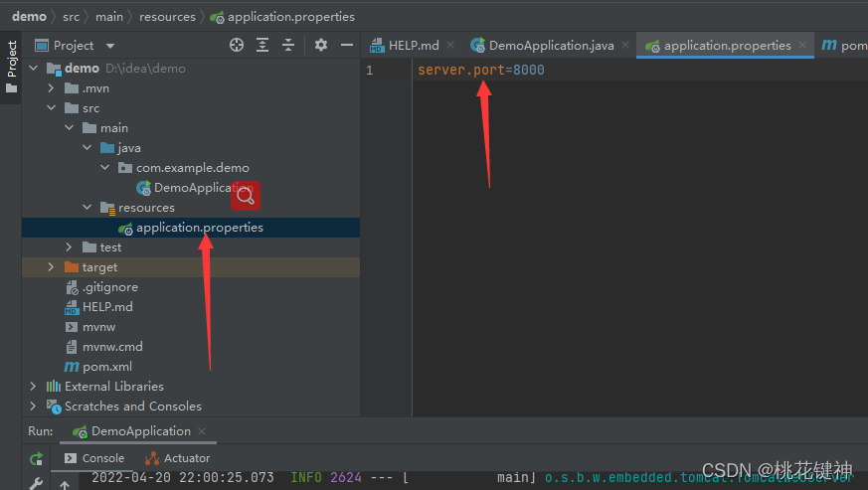Close the application.properties editor tab
Screen dimensions: 868x490
click(802, 46)
